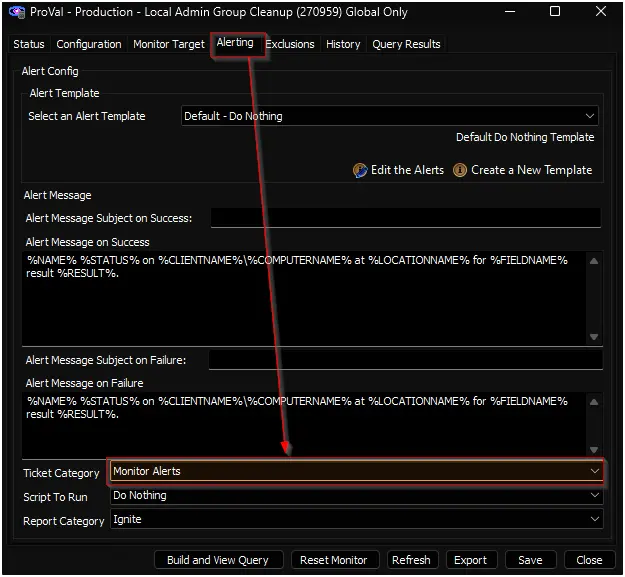The width and height of the screenshot is (625, 577).
Task: Click the Create a New Template info icon
Action: pos(460,170)
